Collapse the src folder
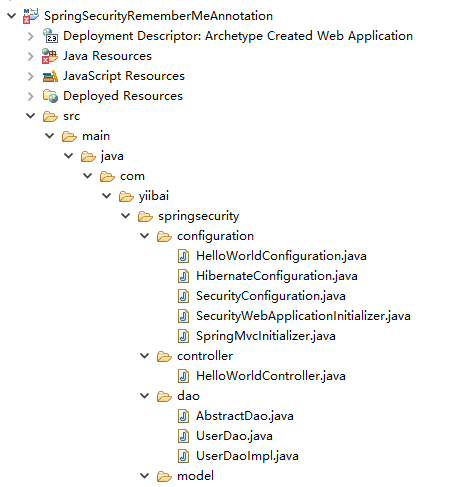This screenshot has height=487, width=456. pos(31,116)
